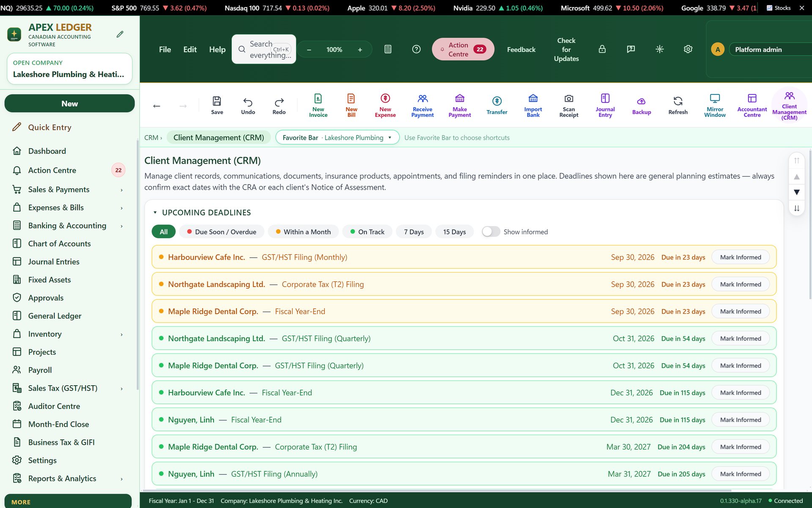Edit company with the pencil icon
812x508 pixels.
point(120,34)
